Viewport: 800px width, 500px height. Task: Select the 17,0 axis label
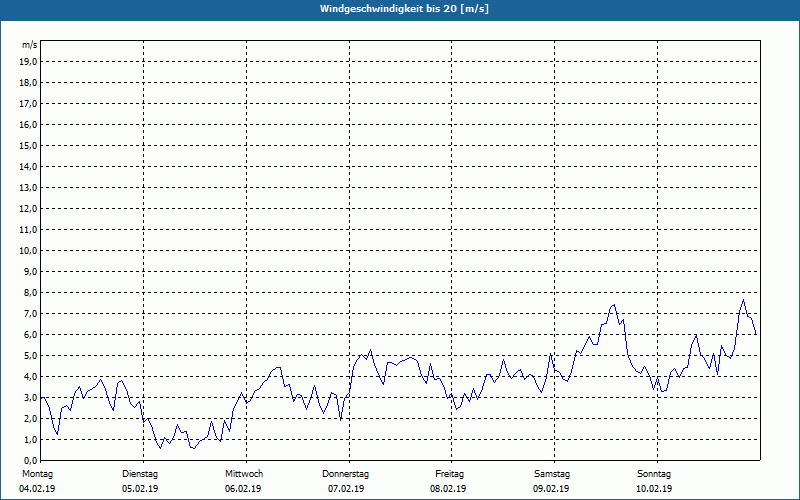(x=28, y=104)
